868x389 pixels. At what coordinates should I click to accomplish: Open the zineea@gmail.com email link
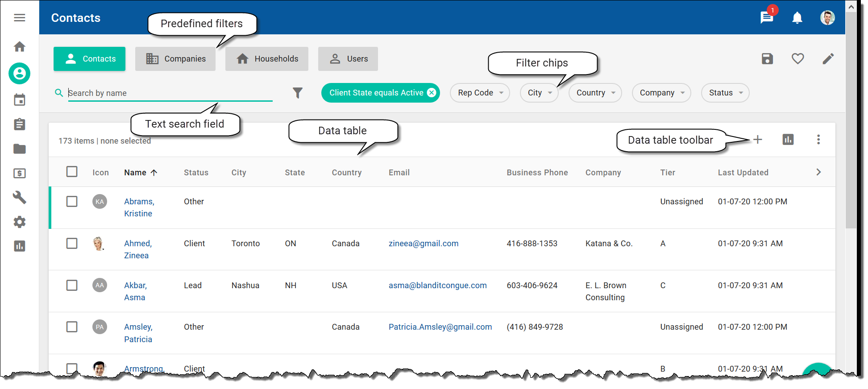423,244
